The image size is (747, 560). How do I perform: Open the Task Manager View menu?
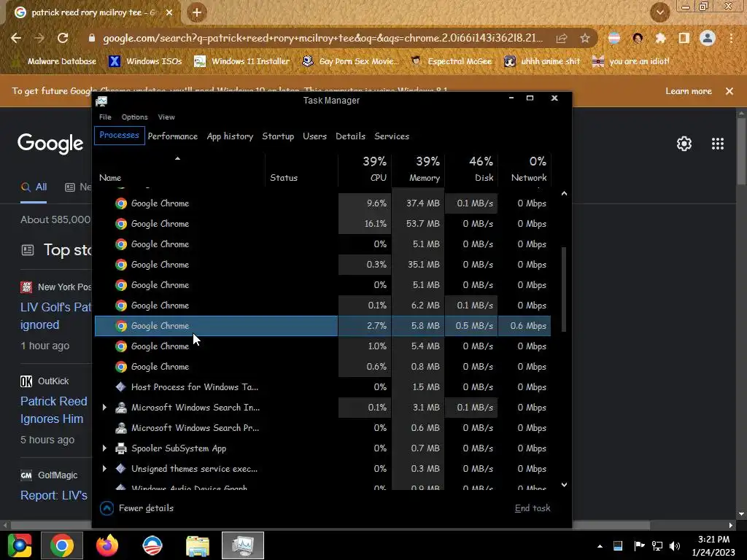point(166,117)
